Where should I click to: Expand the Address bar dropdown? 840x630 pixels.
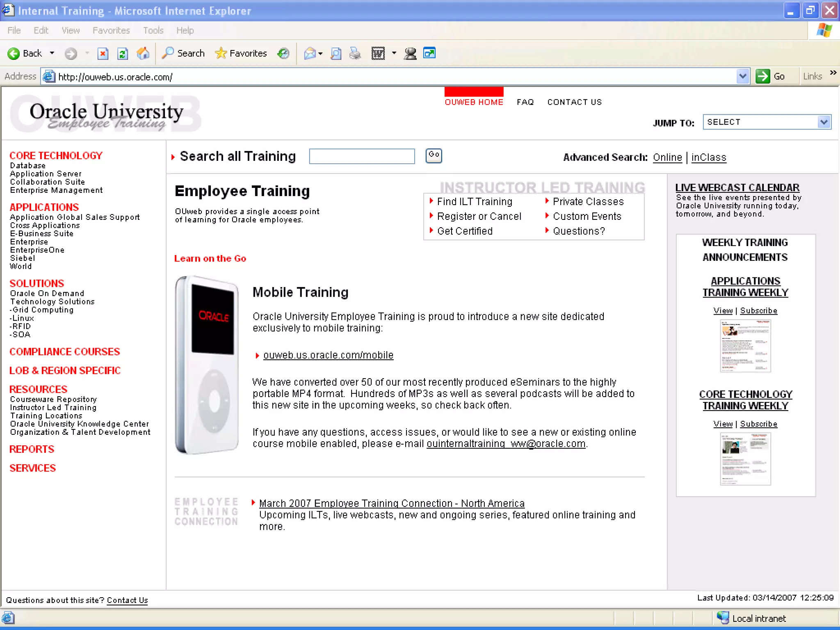pyautogui.click(x=742, y=76)
